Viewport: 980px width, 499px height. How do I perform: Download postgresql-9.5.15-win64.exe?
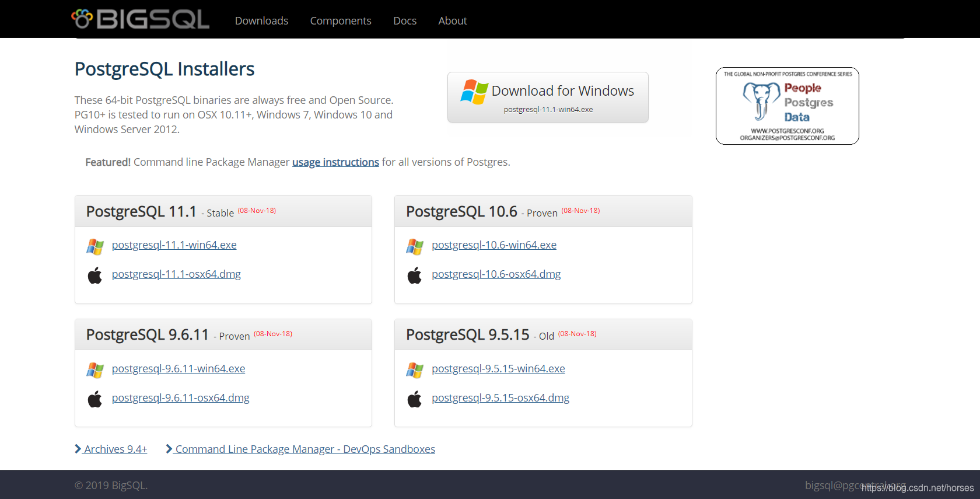click(x=498, y=369)
